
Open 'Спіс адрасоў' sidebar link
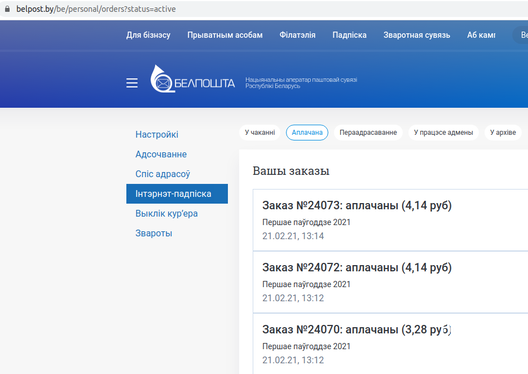(163, 174)
